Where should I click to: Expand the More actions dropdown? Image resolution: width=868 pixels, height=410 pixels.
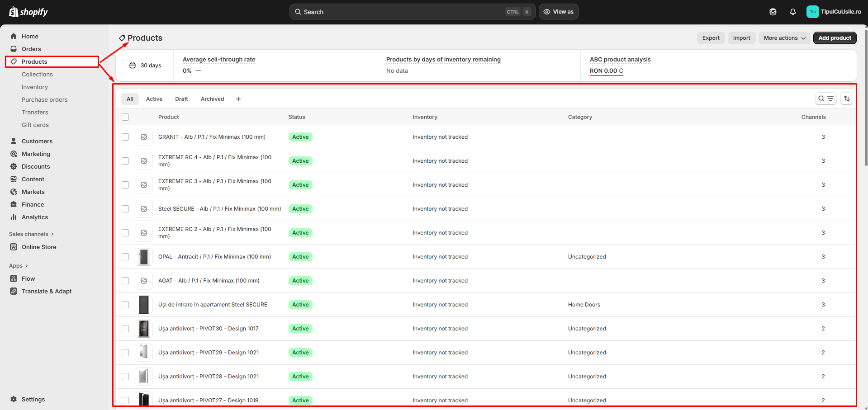(x=784, y=38)
